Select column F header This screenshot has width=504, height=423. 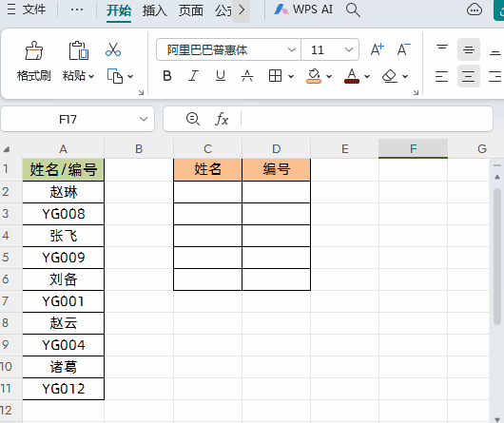pos(413,148)
